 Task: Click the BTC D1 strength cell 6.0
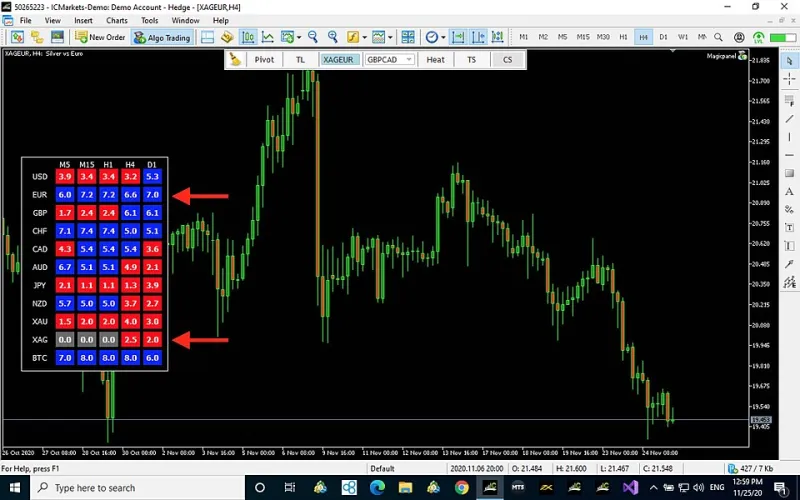tap(152, 358)
